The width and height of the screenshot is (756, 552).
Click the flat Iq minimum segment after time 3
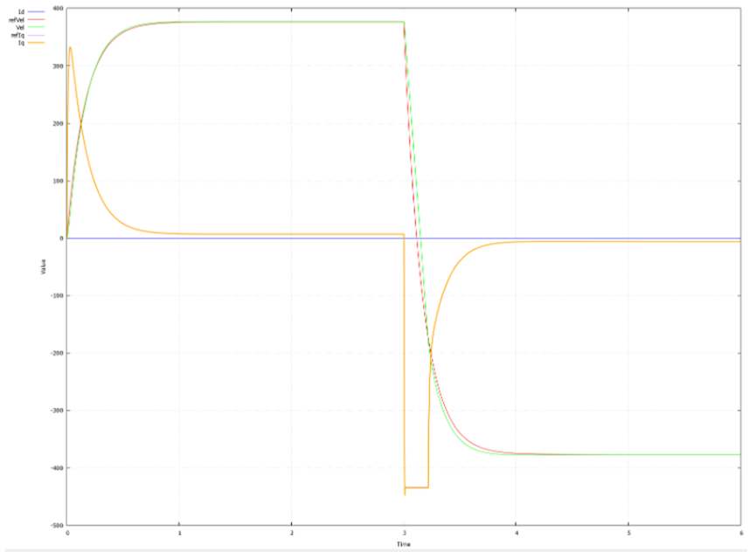416,487
